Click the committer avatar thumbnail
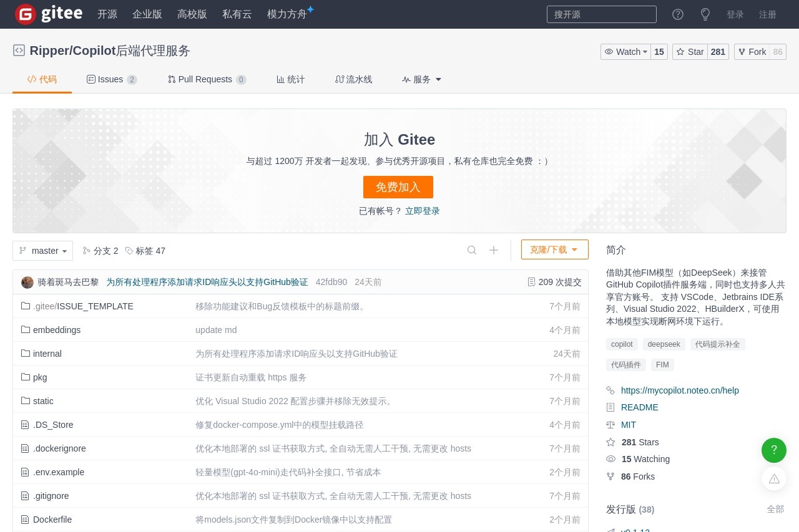This screenshot has height=532, width=799. [27, 282]
